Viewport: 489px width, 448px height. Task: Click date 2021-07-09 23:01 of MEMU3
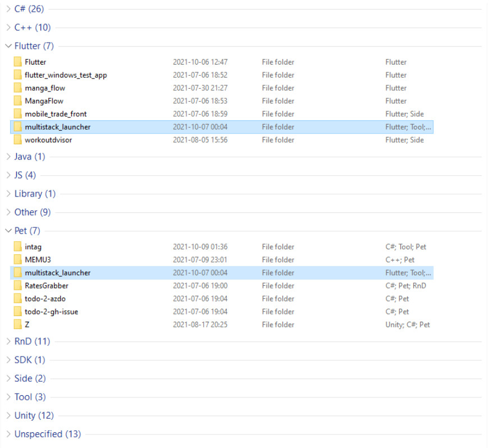(200, 260)
